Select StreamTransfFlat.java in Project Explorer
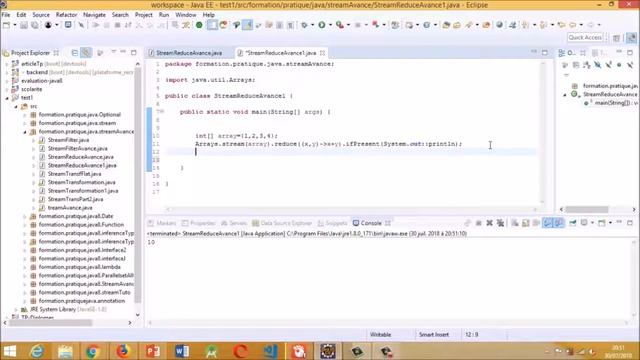Viewport: 640px width, 360px height. pos(74,174)
